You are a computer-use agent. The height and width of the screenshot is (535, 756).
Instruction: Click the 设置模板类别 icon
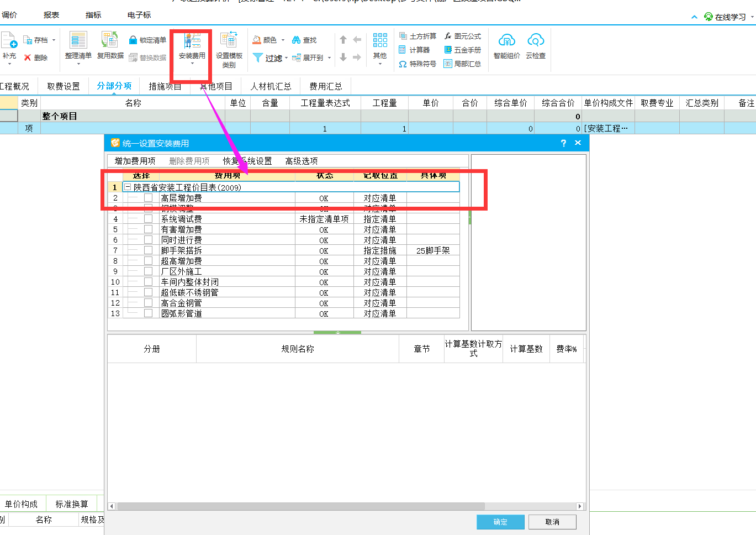tap(229, 40)
